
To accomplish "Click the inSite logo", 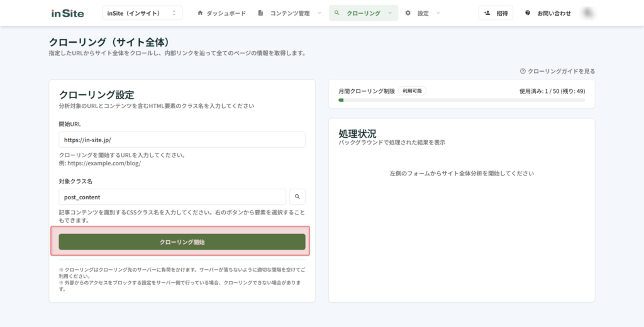I will point(68,13).
